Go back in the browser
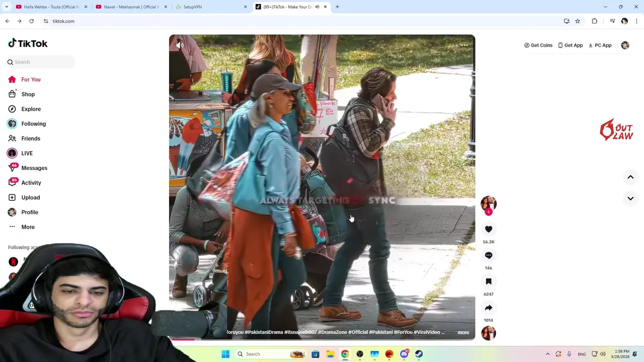Viewport: 644px width, 362px height. [x=7, y=21]
